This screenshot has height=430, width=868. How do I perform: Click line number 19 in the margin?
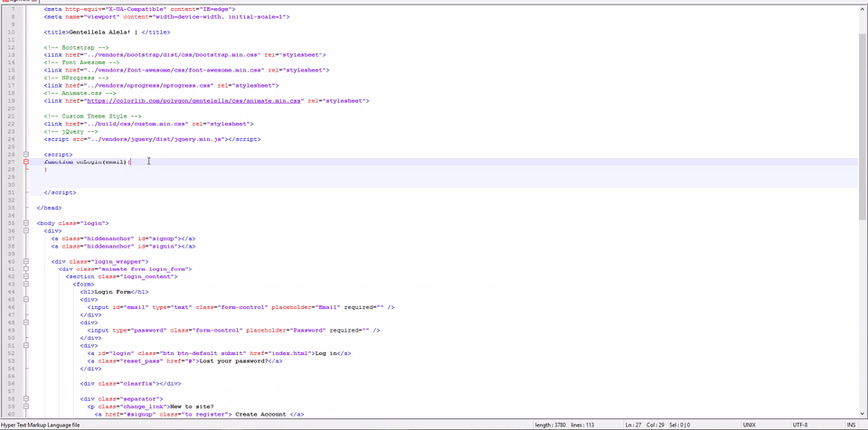(x=12, y=101)
